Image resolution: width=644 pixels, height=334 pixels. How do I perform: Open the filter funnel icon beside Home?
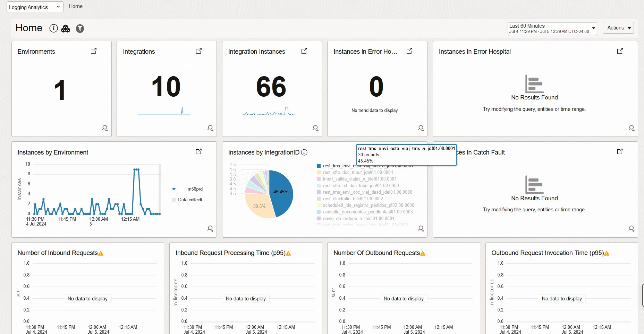80,28
